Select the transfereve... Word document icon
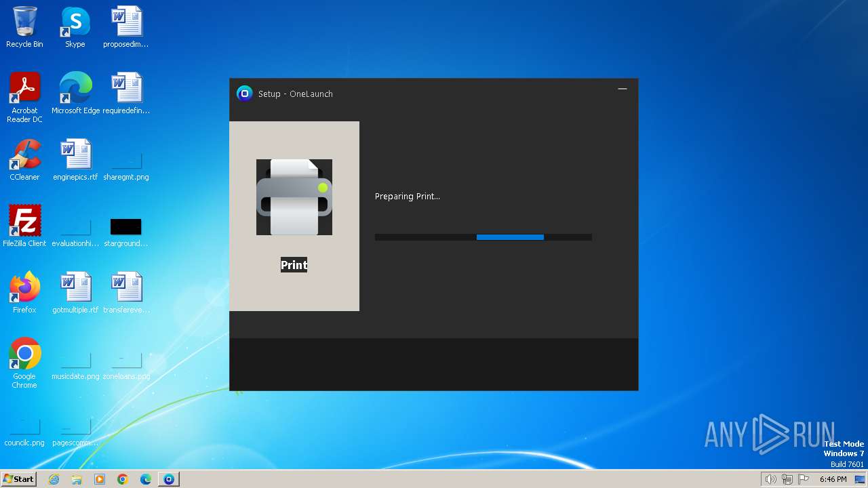 click(x=126, y=292)
